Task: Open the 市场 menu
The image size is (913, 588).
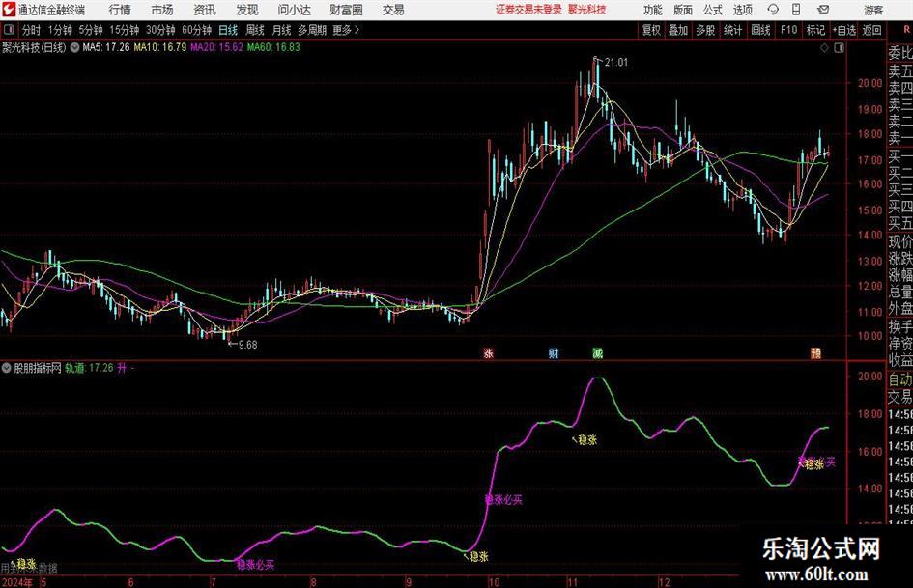Action: click(162, 10)
